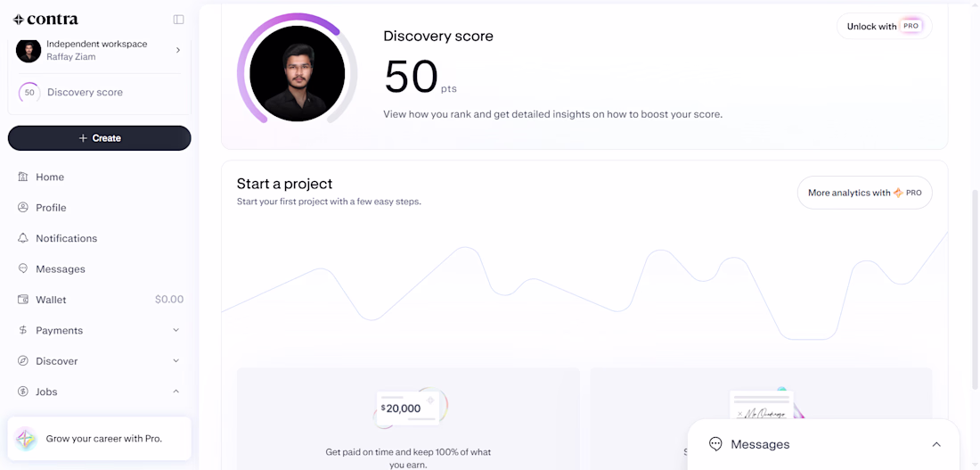This screenshot has height=470, width=980.
Task: Collapse the sidebar panel icon
Action: (x=179, y=20)
